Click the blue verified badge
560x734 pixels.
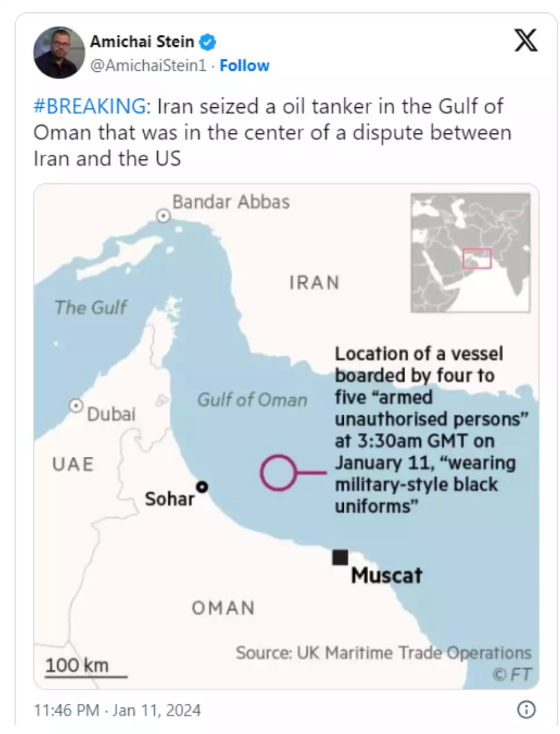pos(208,42)
